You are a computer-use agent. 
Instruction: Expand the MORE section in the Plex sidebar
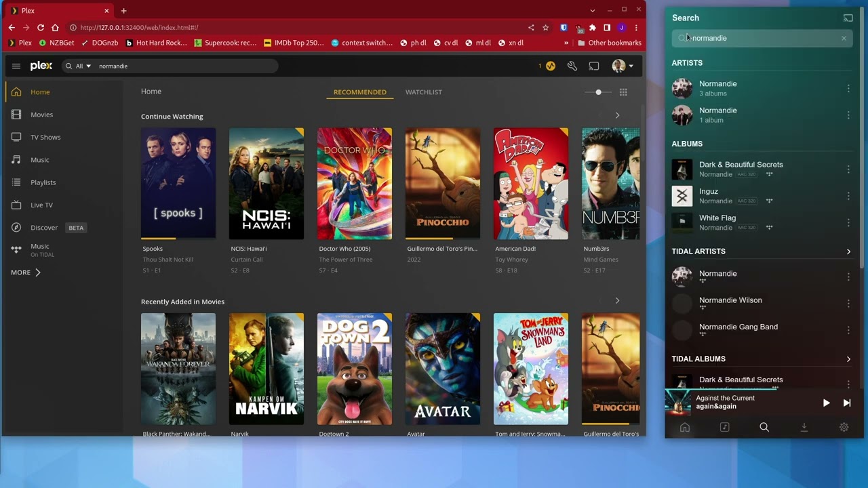tap(26, 272)
